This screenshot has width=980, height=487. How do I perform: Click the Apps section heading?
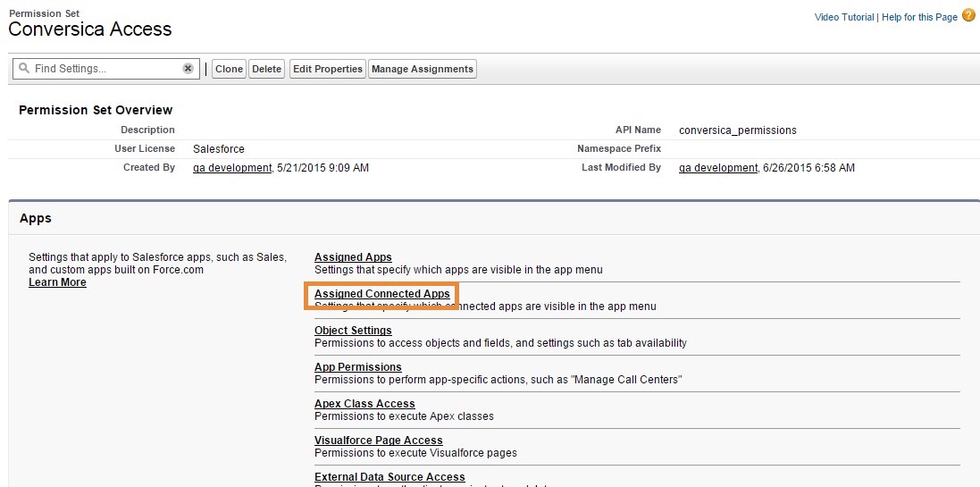tap(36, 219)
